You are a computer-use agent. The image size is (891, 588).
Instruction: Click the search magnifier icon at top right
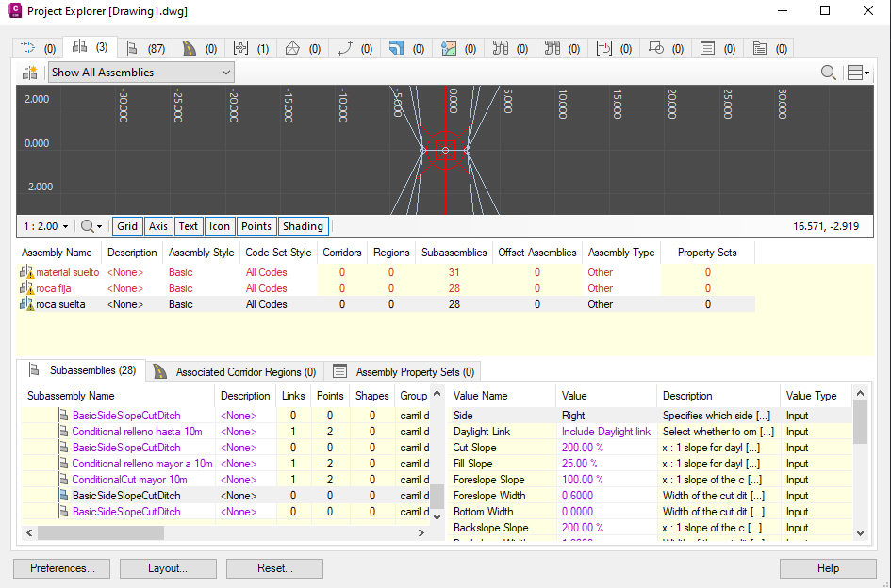pos(828,73)
